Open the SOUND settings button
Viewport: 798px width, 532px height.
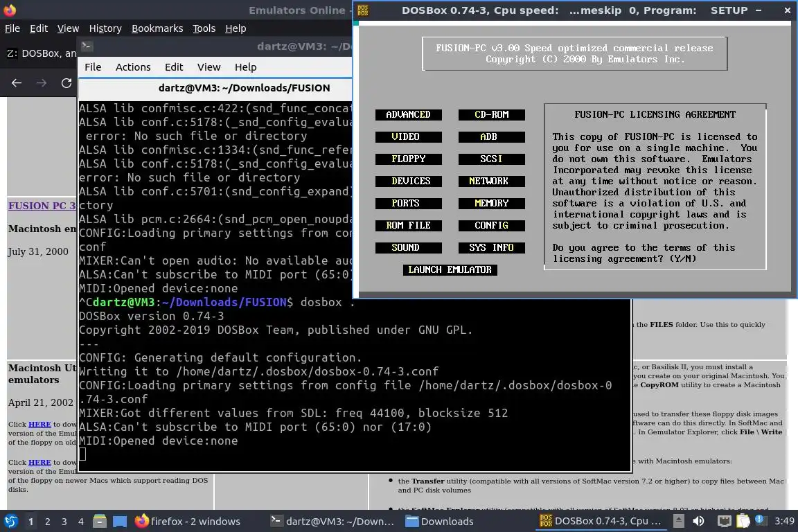coord(408,247)
